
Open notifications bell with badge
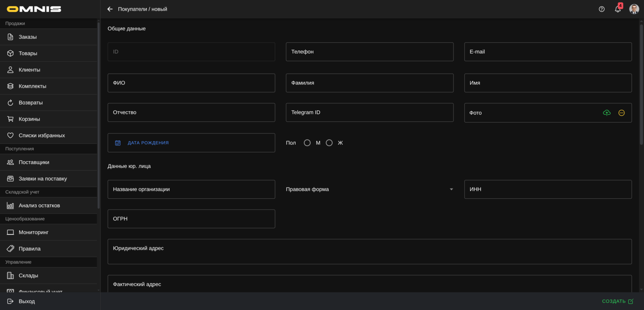pyautogui.click(x=618, y=9)
